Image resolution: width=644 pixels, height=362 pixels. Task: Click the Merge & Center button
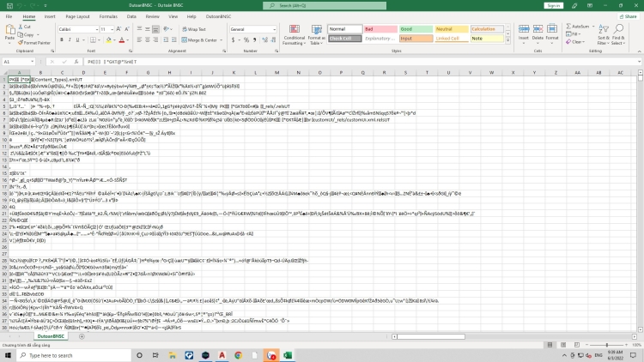click(200, 39)
